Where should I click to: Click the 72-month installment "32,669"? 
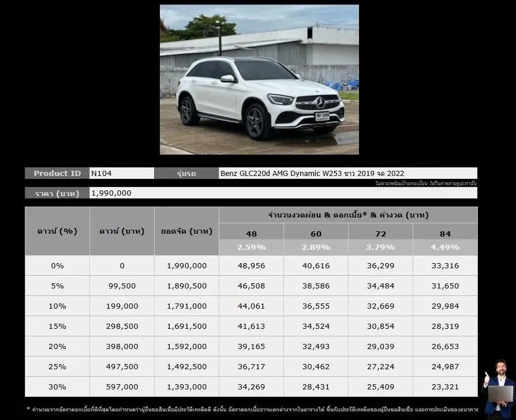coord(380,306)
